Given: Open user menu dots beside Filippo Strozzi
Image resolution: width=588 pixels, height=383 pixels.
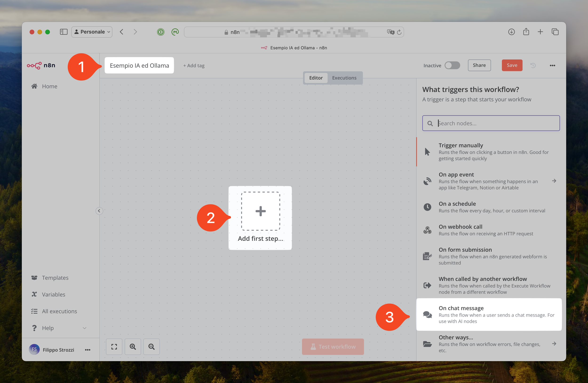Looking at the screenshot, I should pos(87,350).
